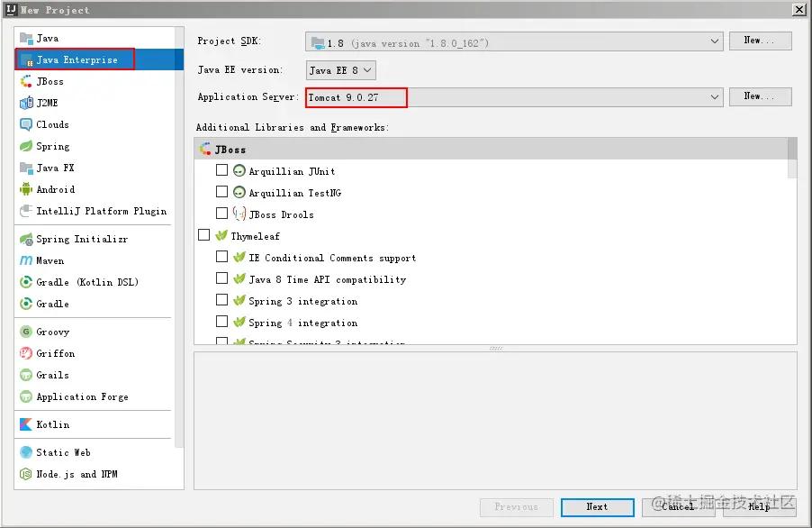This screenshot has width=812, height=528.
Task: Choose the Android project icon
Action: (26, 189)
